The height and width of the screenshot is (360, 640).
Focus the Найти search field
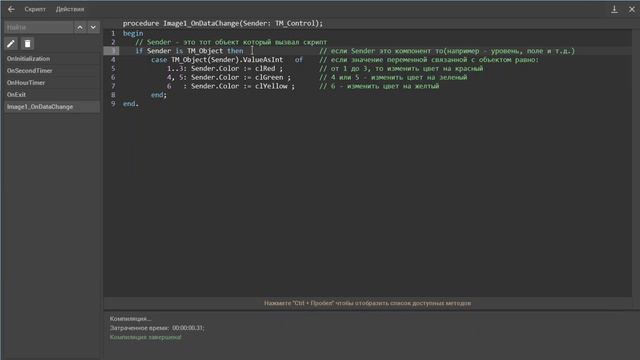click(x=39, y=27)
